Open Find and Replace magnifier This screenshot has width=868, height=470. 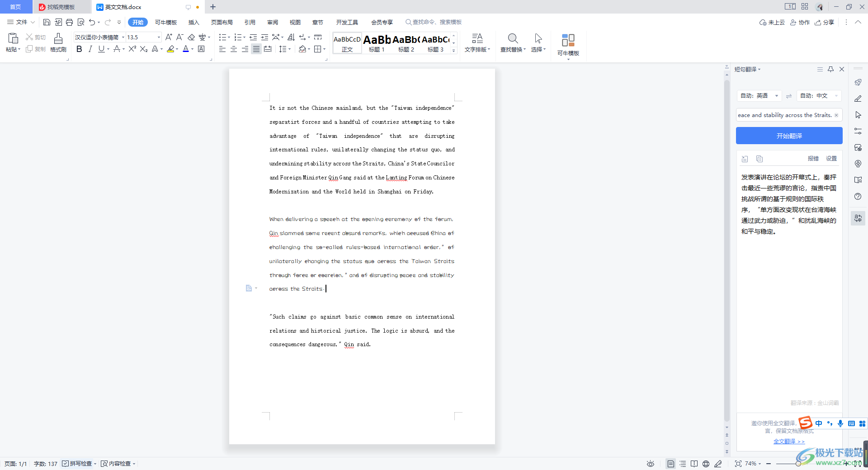[x=513, y=39]
